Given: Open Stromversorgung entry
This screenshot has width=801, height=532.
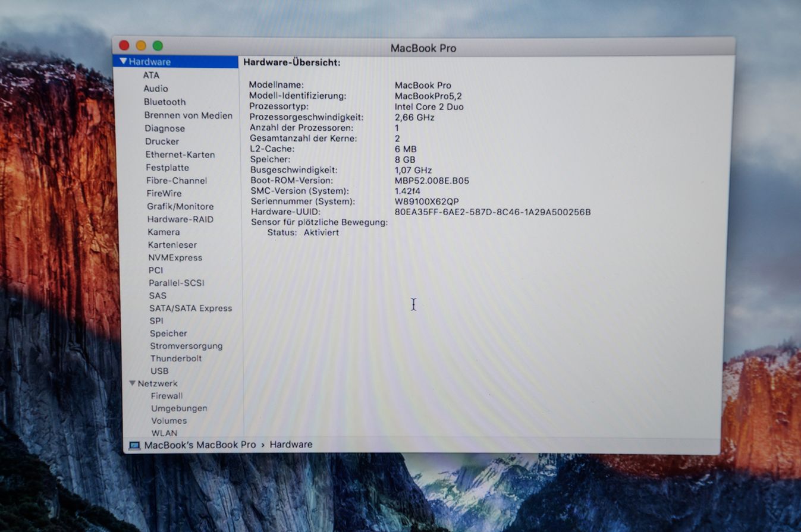Looking at the screenshot, I should click(x=186, y=346).
